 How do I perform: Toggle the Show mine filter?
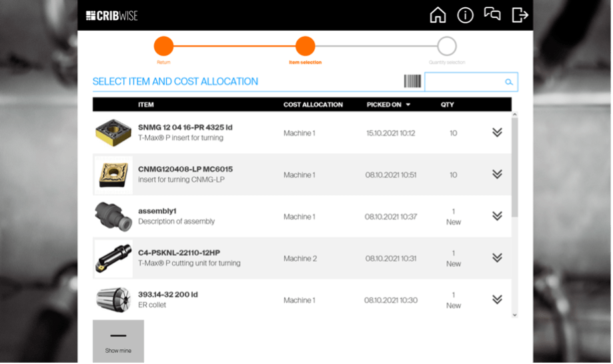tap(118, 341)
